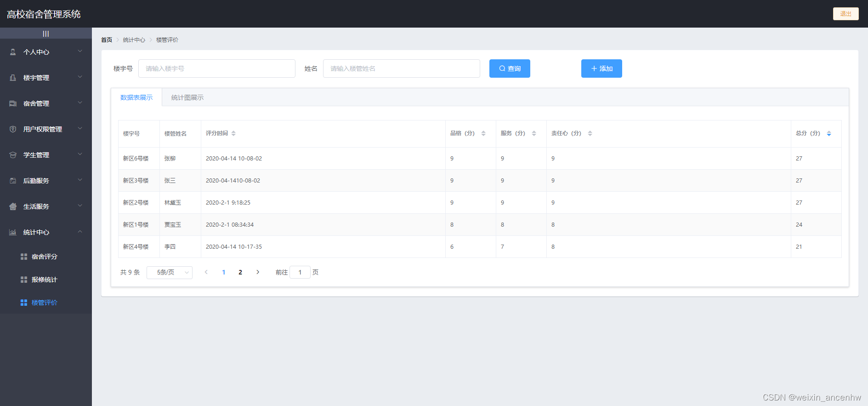Click the 生活服务 sidebar icon
The width and height of the screenshot is (868, 406).
coord(13,206)
